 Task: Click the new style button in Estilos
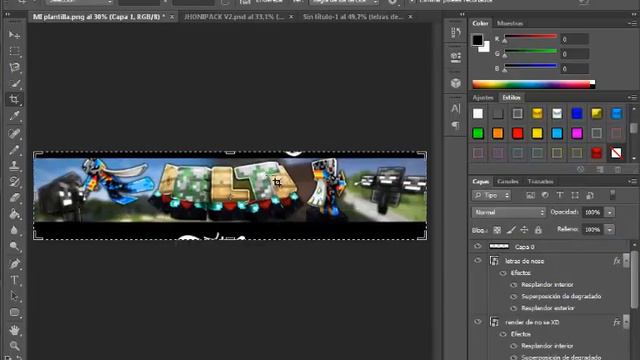[x=600, y=169]
